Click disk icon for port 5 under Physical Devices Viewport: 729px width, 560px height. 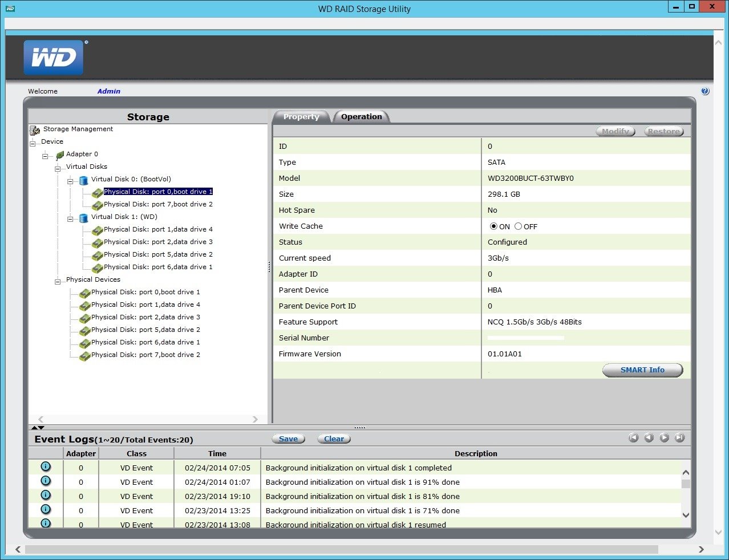point(84,331)
